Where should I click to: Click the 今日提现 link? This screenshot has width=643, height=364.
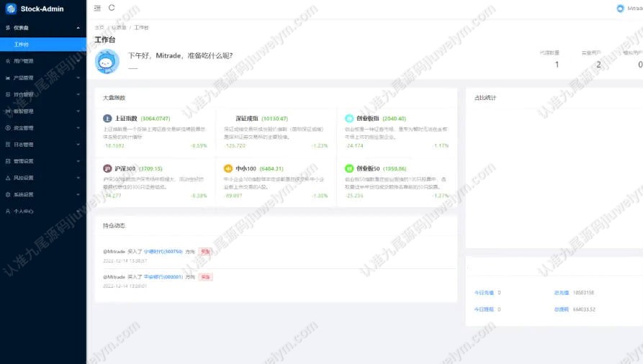pyautogui.click(x=485, y=309)
